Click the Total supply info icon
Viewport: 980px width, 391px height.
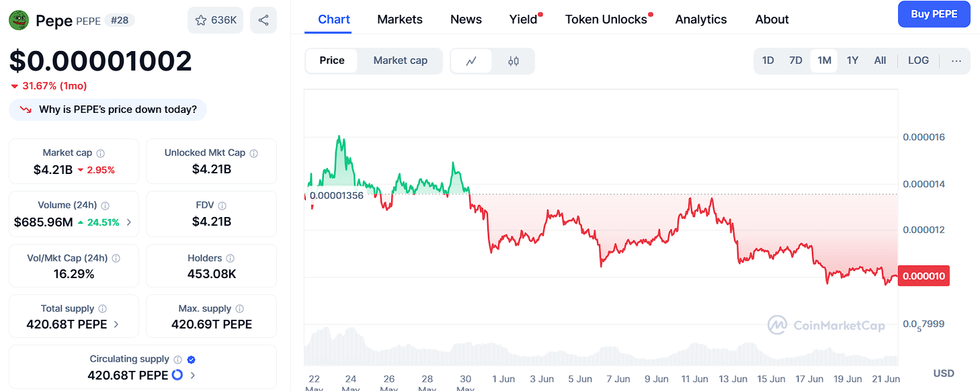point(102,308)
